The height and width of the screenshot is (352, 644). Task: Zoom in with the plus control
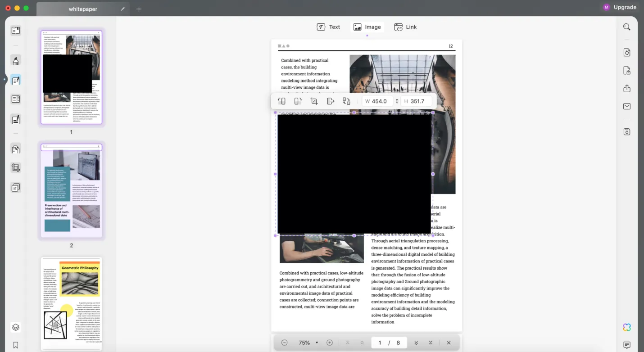click(x=330, y=343)
